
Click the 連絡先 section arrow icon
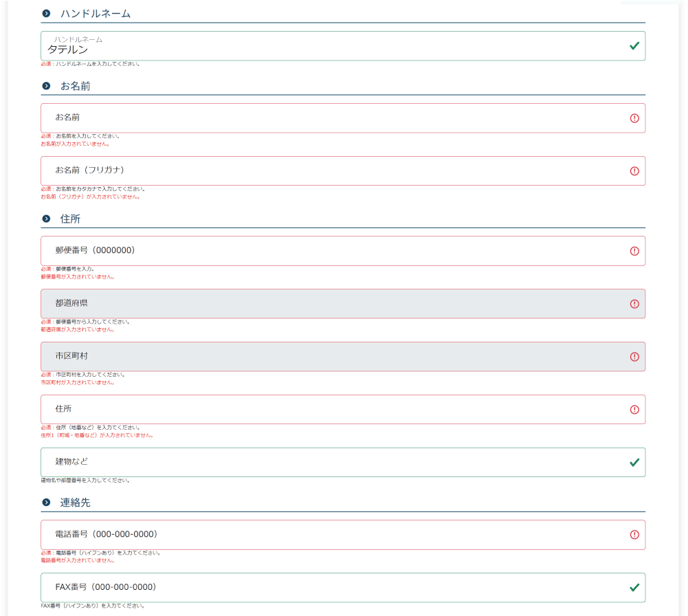coord(46,503)
